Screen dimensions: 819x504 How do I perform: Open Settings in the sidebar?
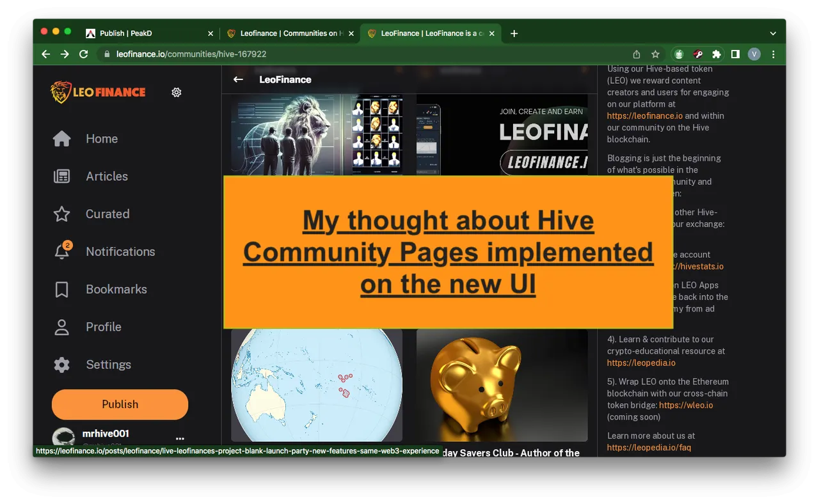click(92, 365)
